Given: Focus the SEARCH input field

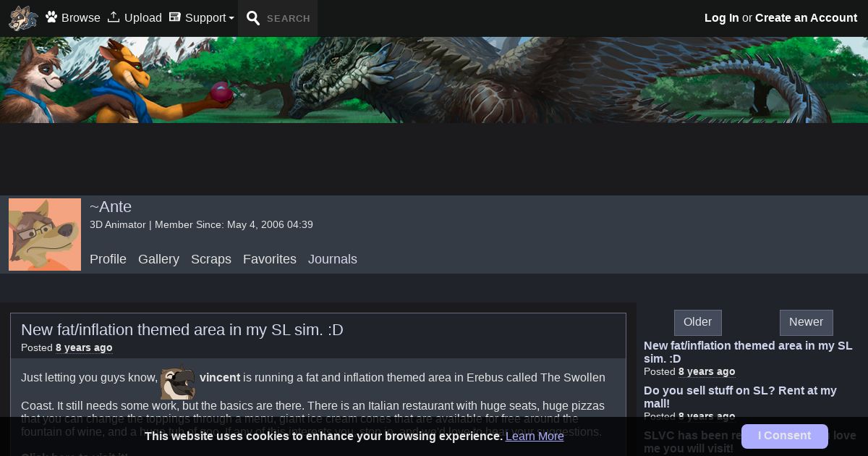Looking at the screenshot, I should coord(289,19).
